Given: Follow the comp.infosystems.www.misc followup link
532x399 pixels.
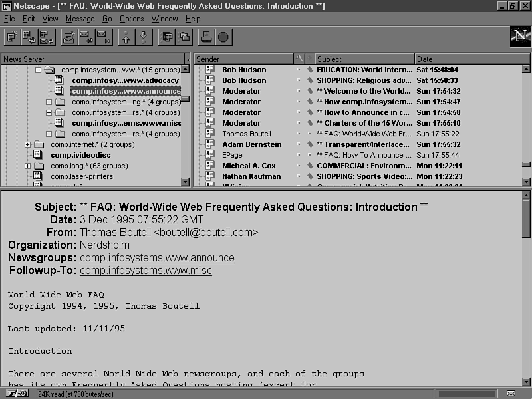Looking at the screenshot, I should pos(146,271).
